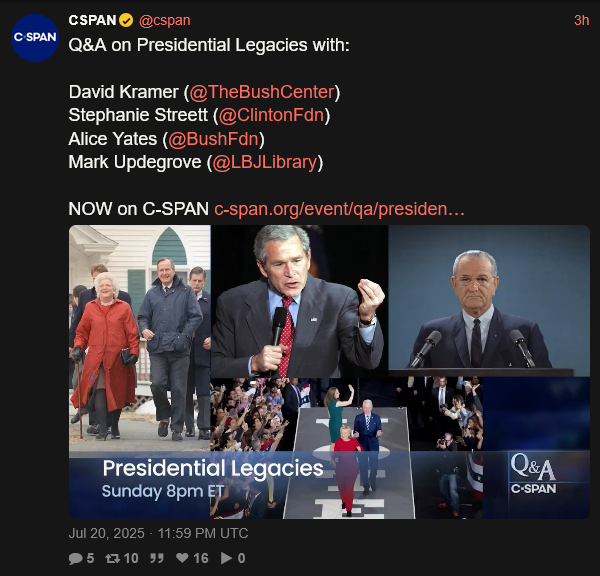Screen dimensions: 600x576
Task: Click the 3h relative timestamp
Action: pos(581,20)
